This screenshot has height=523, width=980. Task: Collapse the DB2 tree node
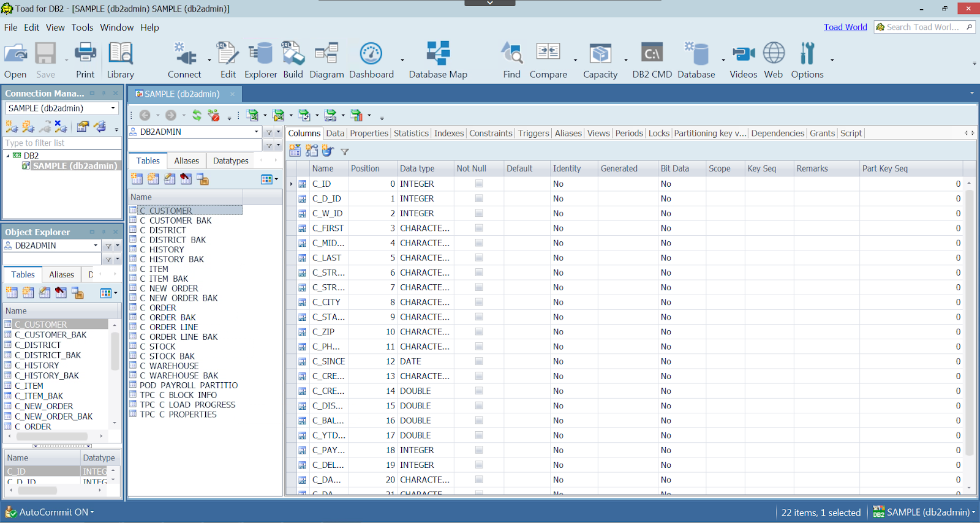tap(8, 156)
